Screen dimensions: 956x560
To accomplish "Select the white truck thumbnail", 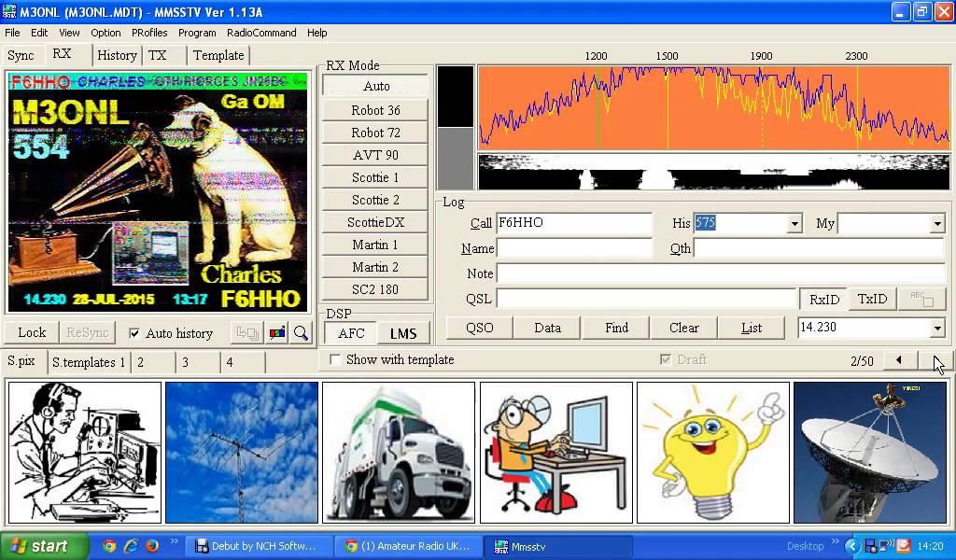I will tap(399, 452).
